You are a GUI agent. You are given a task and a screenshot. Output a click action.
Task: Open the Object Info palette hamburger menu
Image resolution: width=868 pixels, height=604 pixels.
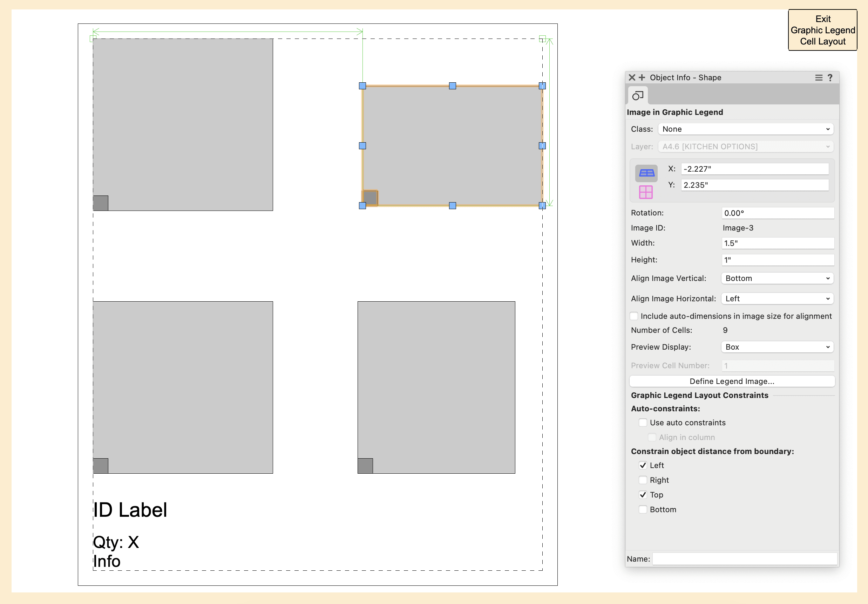(819, 77)
